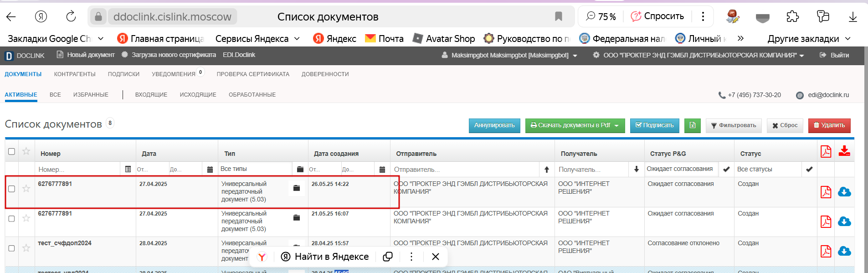Image resolution: width=868 pixels, height=273 pixels.
Task: Expand Maksimpgbot user dropdown
Action: point(510,55)
